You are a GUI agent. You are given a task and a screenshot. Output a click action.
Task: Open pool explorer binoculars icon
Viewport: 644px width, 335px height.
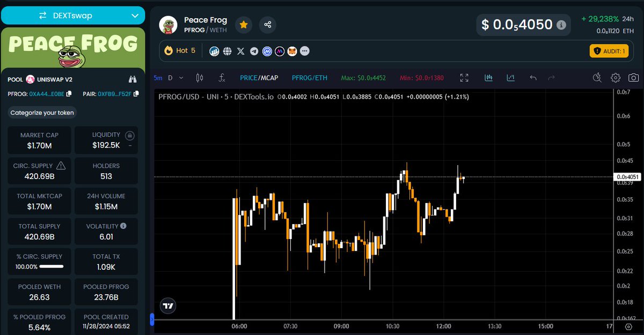point(133,79)
